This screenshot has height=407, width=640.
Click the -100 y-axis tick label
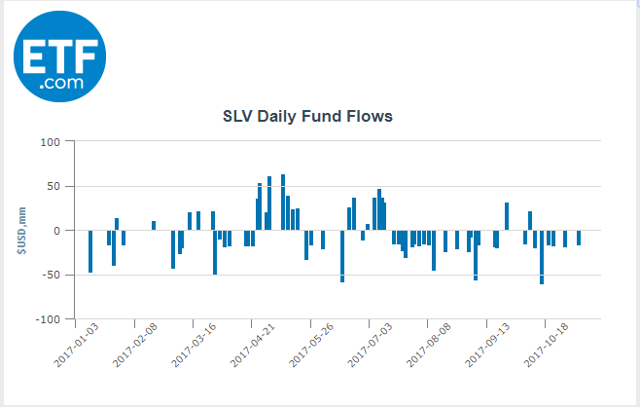pos(50,319)
